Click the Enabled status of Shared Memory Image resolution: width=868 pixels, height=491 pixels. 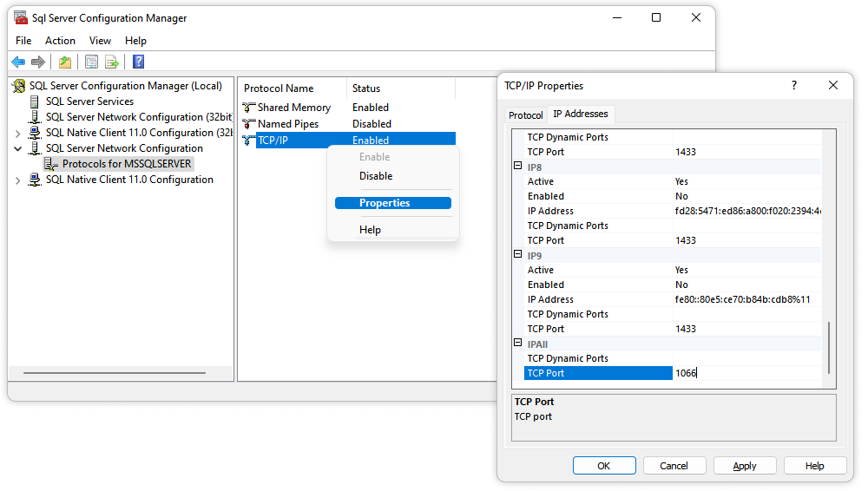[371, 108]
